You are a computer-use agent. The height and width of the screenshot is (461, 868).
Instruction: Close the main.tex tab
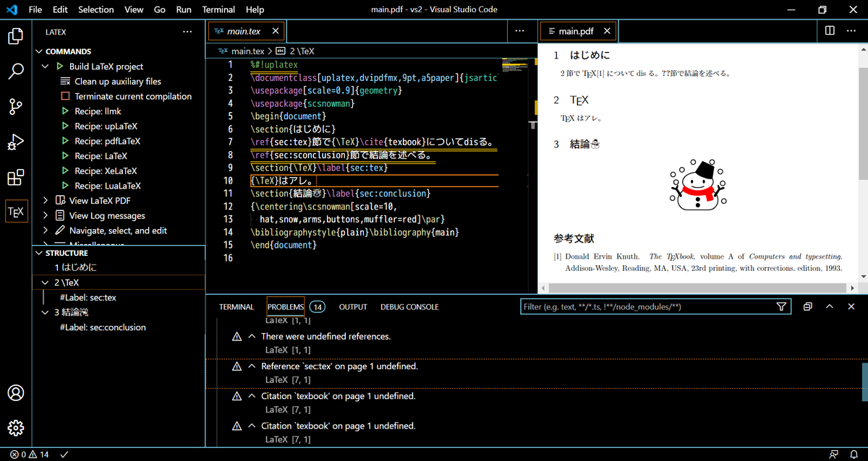276,31
